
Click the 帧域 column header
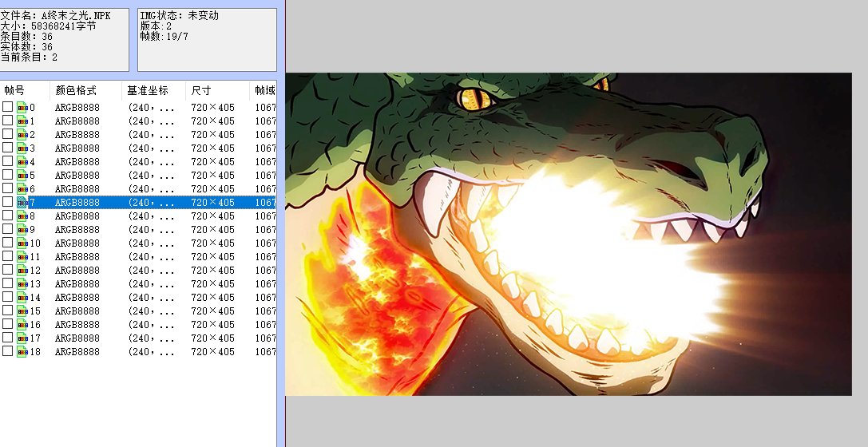click(264, 90)
